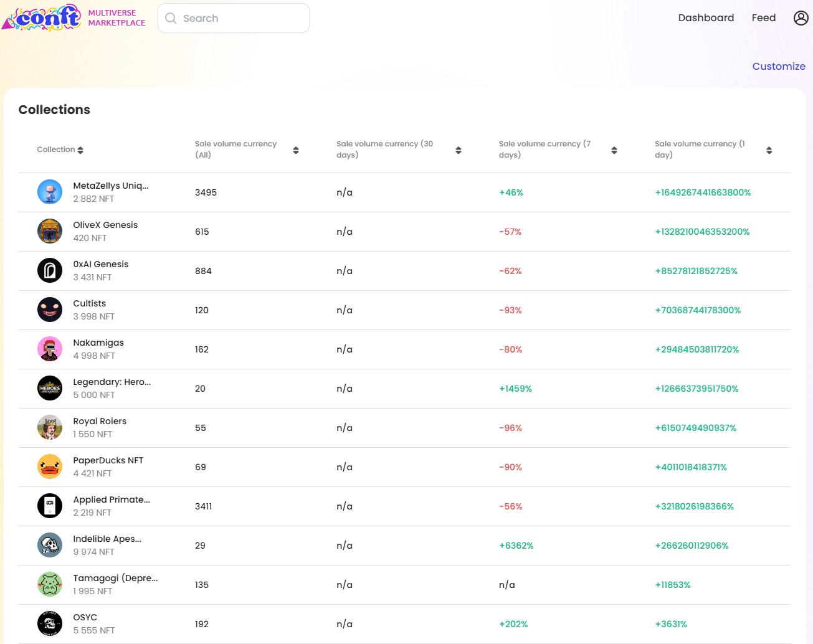Click the search magnifier icon
This screenshot has height=644, width=813.
(x=171, y=18)
